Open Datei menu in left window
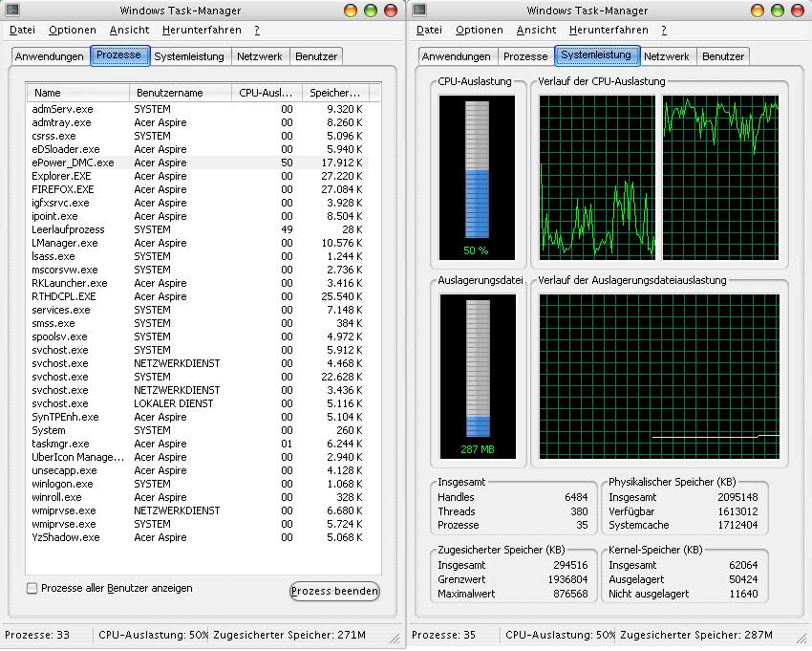 pyautogui.click(x=22, y=30)
